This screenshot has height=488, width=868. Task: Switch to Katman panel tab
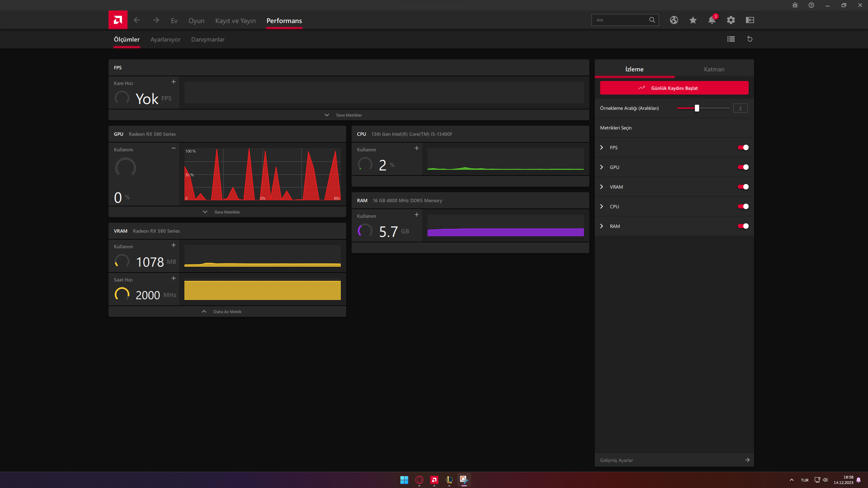coord(714,69)
